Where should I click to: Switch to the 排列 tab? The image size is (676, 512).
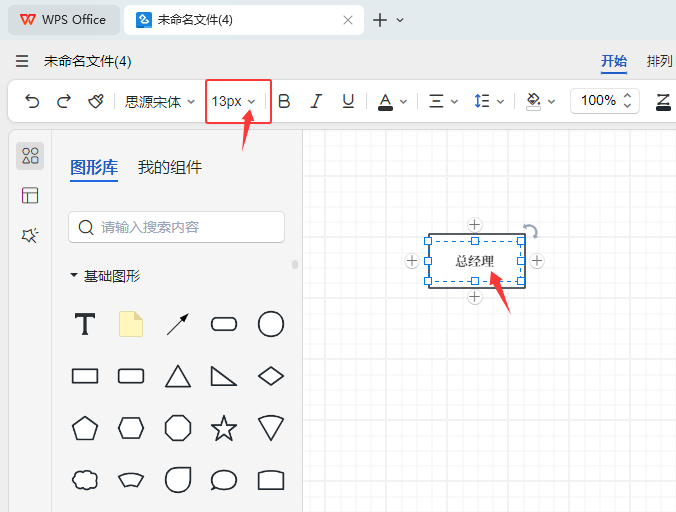click(x=659, y=61)
